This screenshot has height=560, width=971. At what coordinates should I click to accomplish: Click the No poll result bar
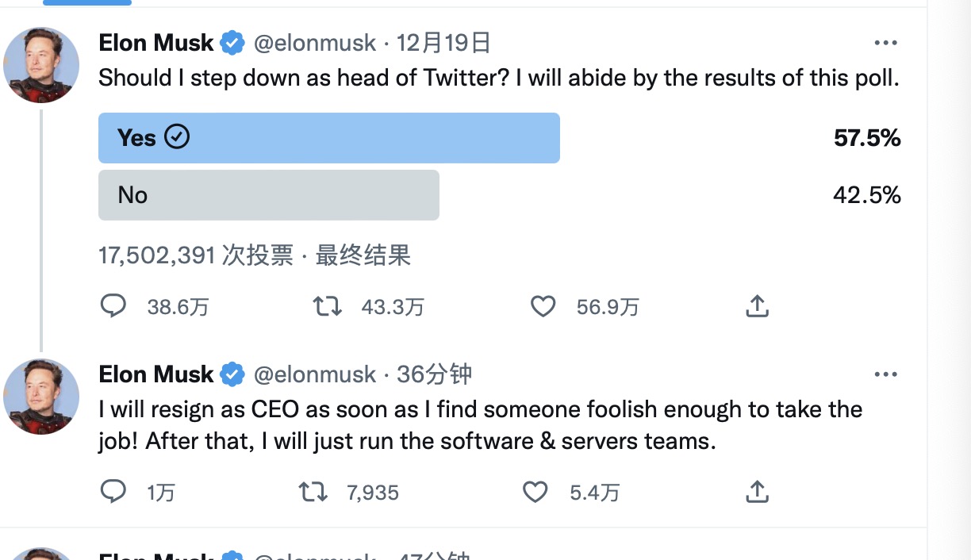268,195
